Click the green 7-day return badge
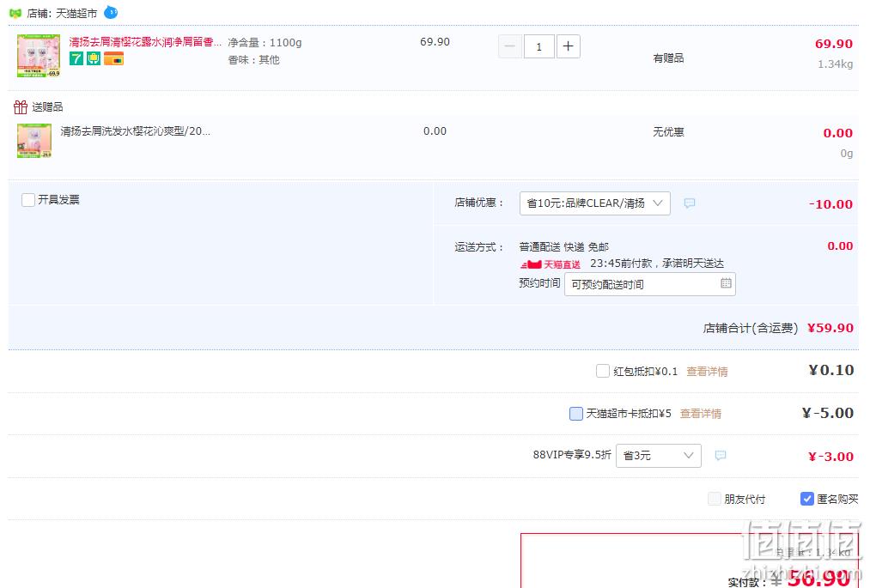The height and width of the screenshot is (588, 870). coord(76,58)
